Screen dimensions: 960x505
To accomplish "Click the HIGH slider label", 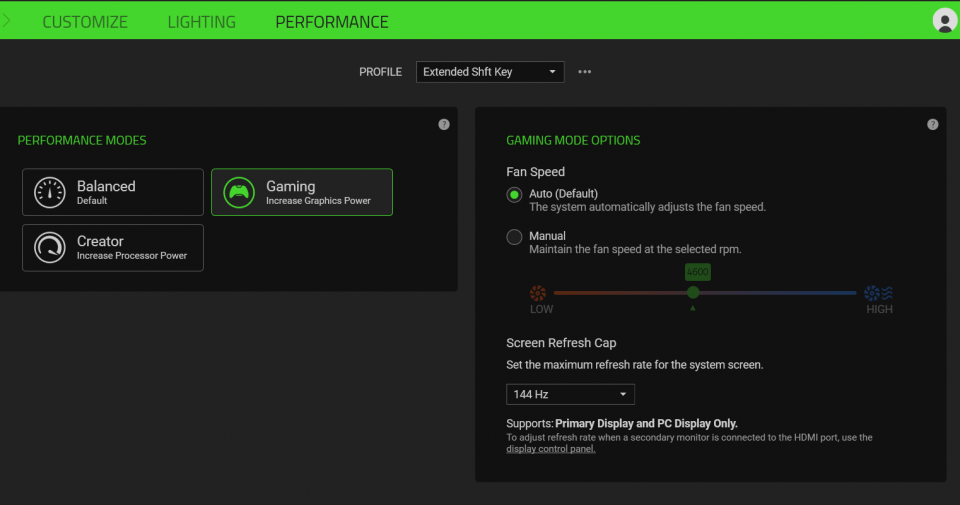I will point(879,309).
